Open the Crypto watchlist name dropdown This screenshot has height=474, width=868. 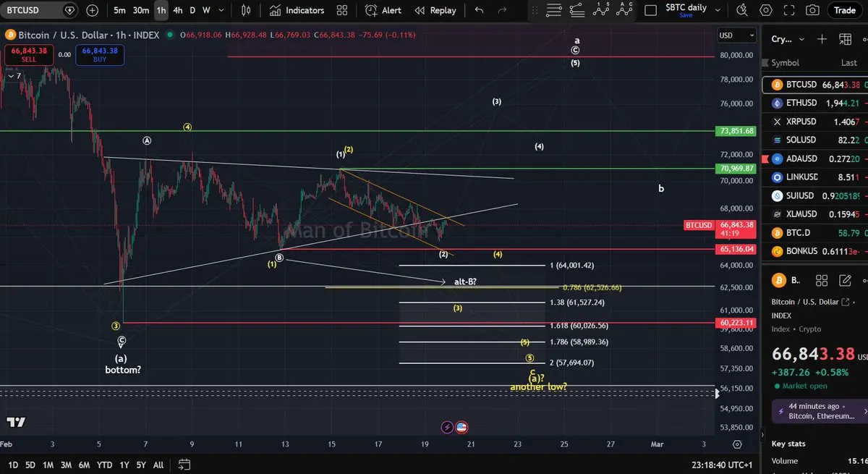(x=787, y=39)
